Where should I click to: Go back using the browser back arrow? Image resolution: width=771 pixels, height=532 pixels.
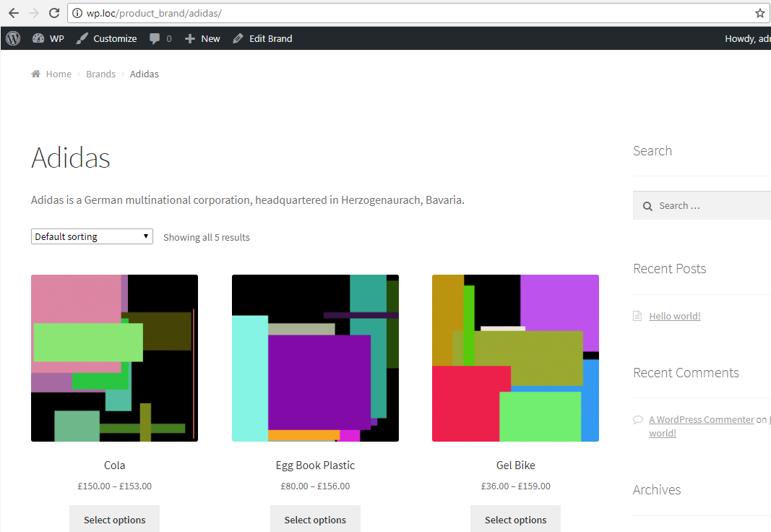tap(14, 13)
